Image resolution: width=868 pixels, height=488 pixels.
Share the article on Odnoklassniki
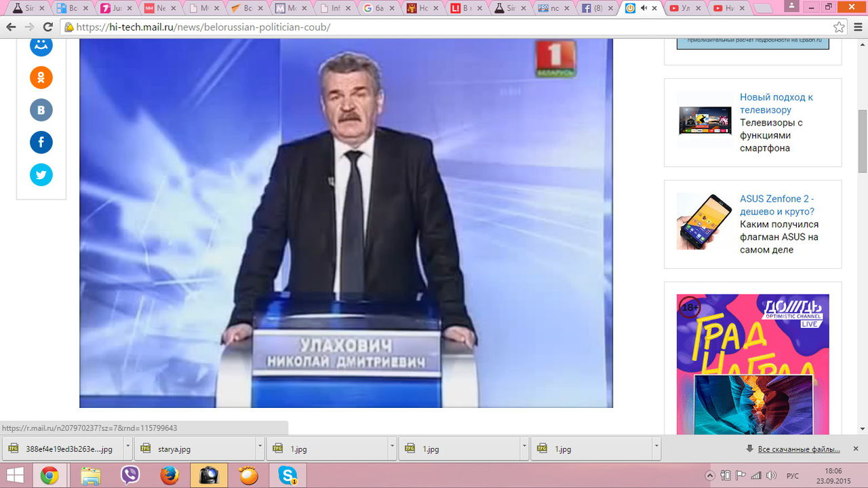[x=41, y=77]
